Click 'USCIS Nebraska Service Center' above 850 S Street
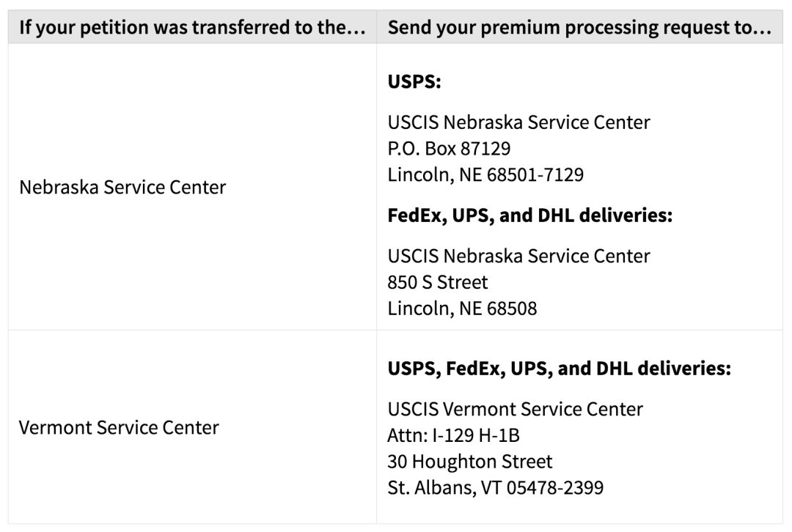Viewport: 792px width, 532px height. (x=518, y=256)
